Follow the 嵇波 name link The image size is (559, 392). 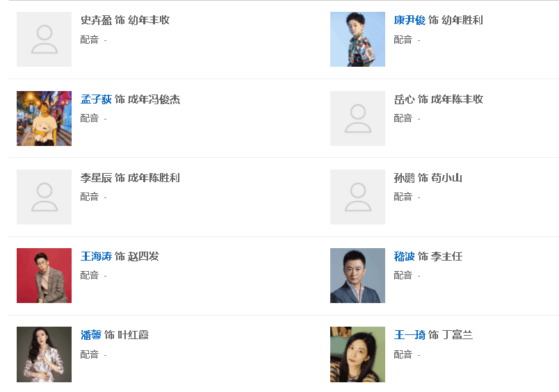tap(404, 256)
